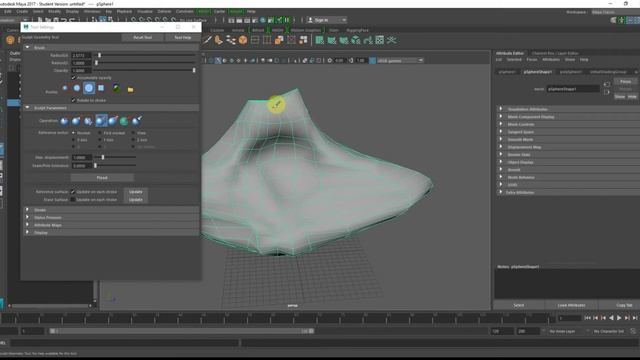Choose the medium soft round brush profile
640x360 pixels.
77,88
